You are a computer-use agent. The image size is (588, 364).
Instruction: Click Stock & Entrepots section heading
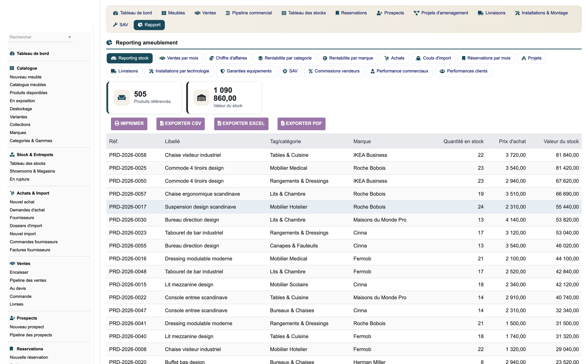pos(35,155)
